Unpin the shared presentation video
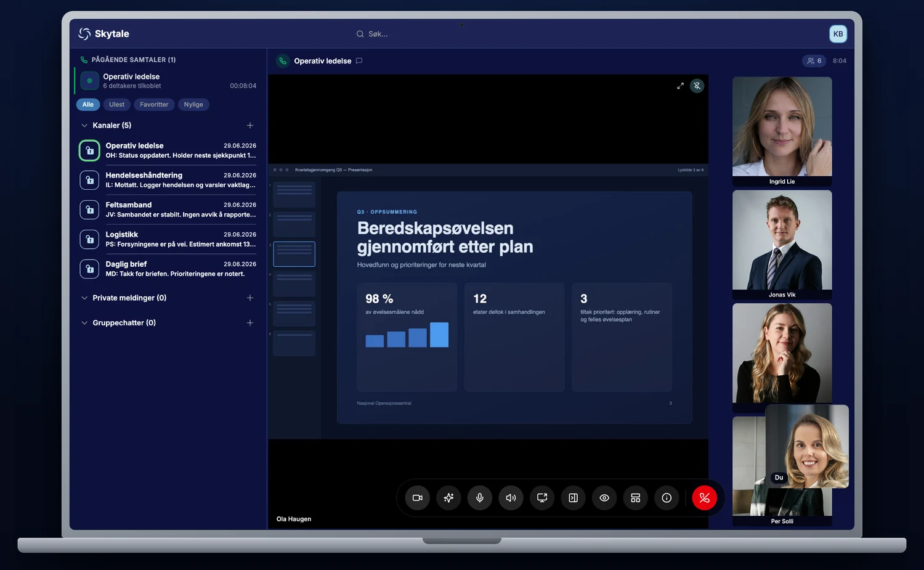924x570 pixels. pyautogui.click(x=697, y=86)
